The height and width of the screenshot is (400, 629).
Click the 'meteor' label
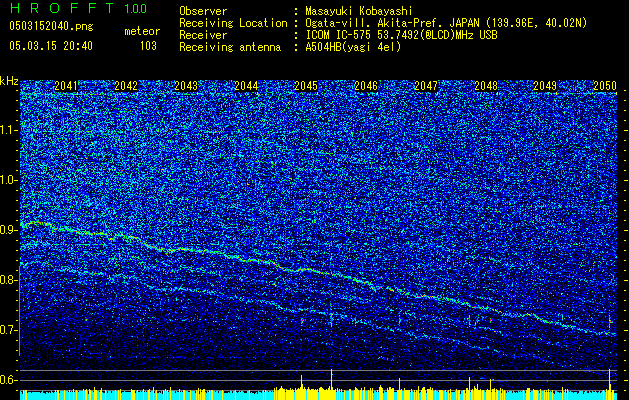point(142,31)
